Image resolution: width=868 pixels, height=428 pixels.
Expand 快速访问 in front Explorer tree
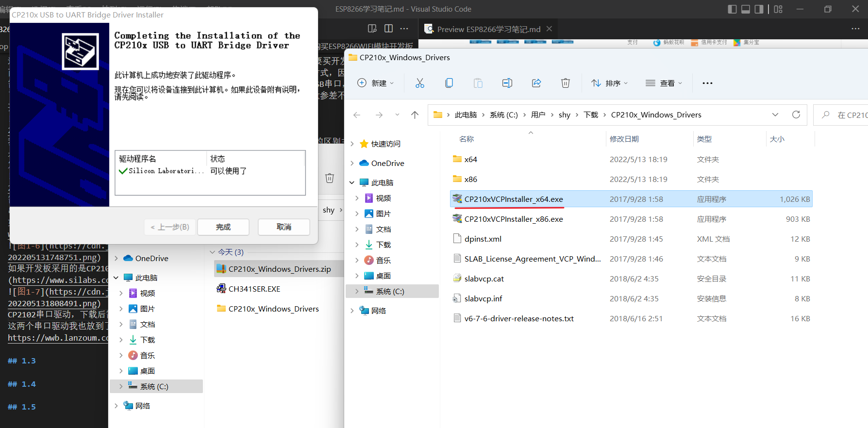[352, 144]
